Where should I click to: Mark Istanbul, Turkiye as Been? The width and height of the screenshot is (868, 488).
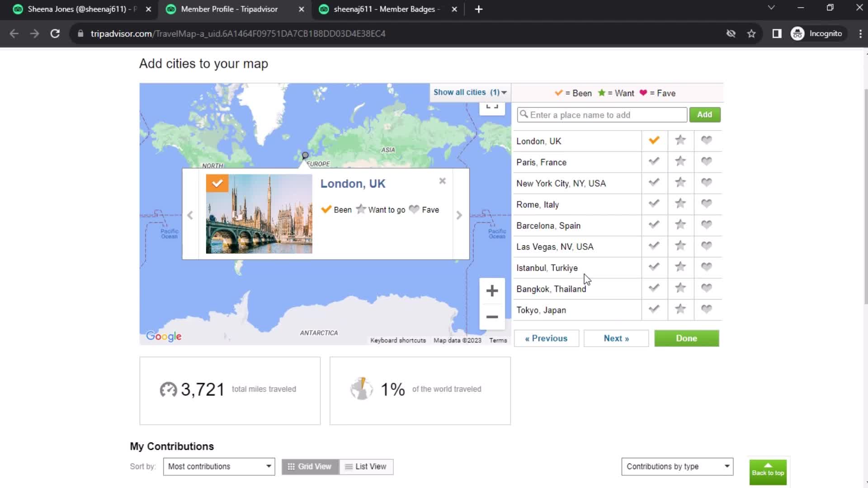pyautogui.click(x=654, y=267)
